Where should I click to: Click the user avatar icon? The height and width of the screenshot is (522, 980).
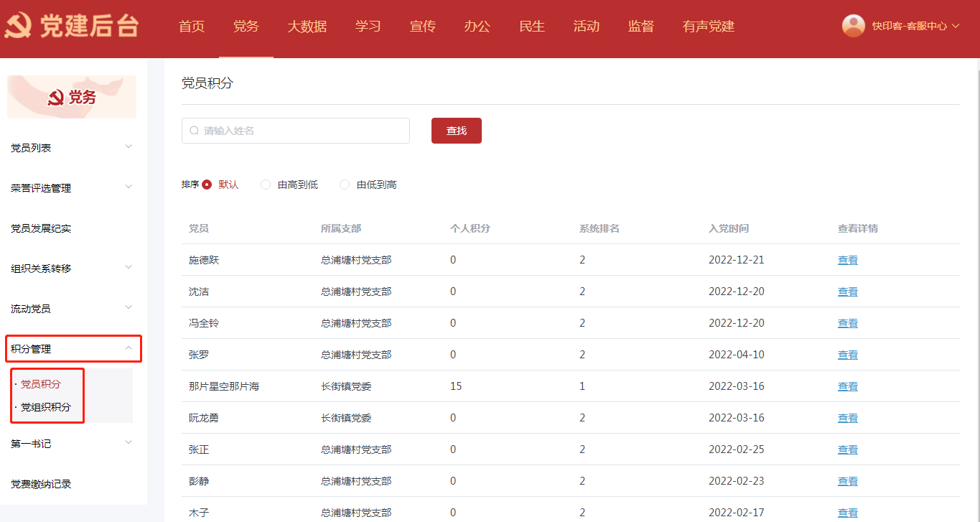[853, 26]
